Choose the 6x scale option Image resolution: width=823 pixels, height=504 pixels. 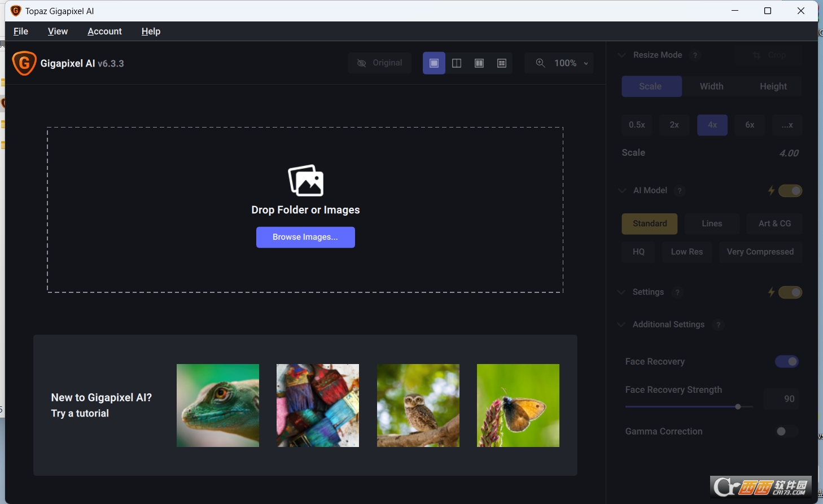point(750,125)
